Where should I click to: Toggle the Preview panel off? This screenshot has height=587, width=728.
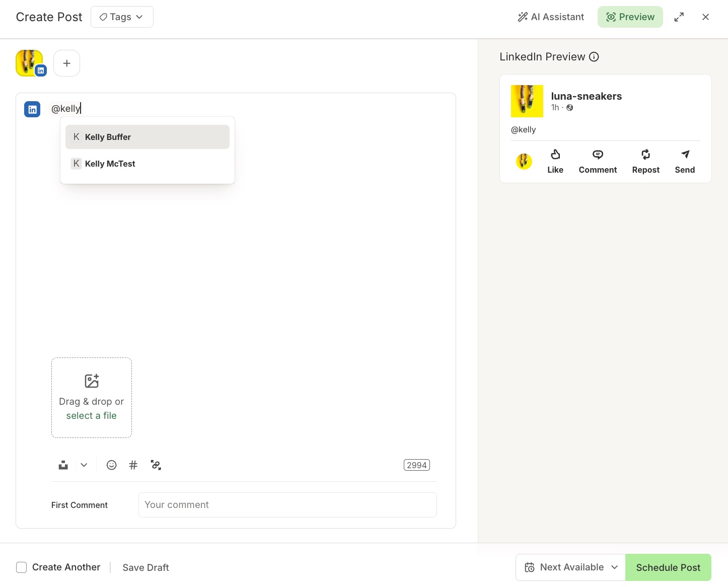click(x=630, y=17)
